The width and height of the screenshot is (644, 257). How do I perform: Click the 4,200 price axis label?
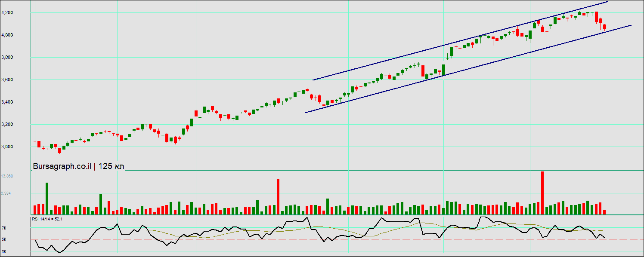click(x=7, y=13)
